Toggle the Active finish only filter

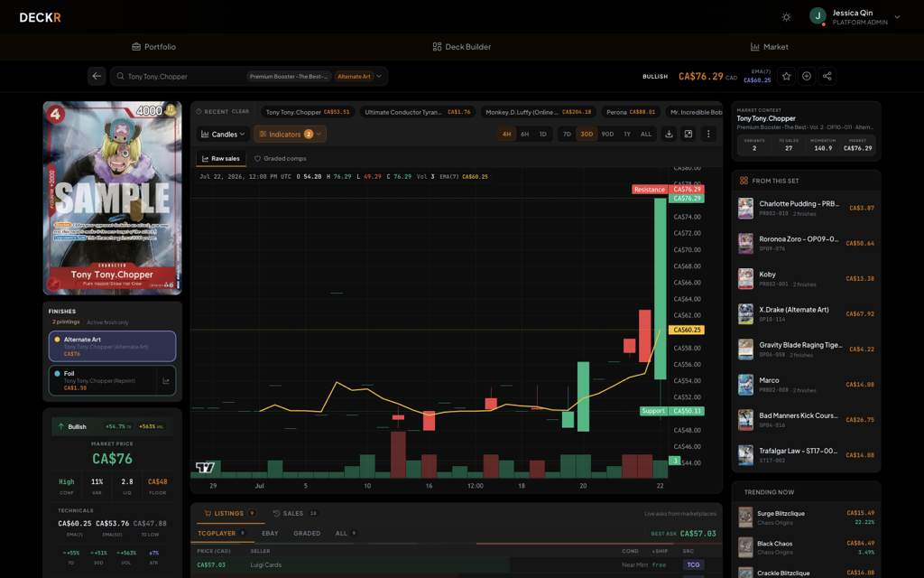pyautogui.click(x=107, y=322)
